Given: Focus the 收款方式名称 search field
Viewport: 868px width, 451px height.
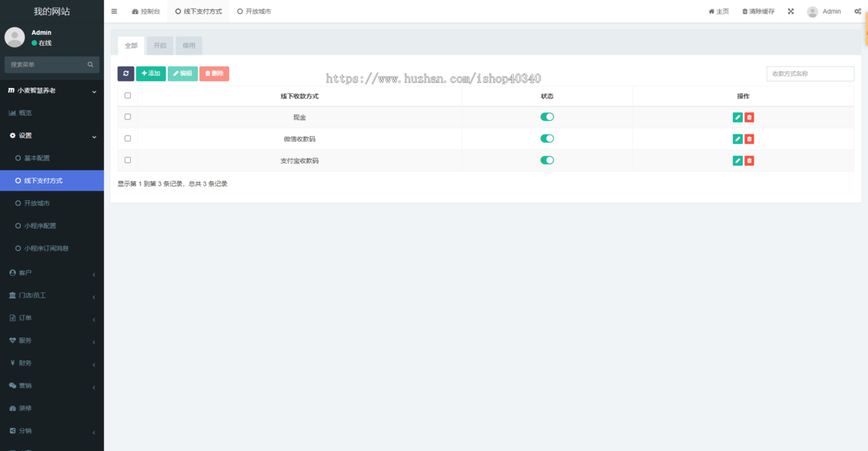Looking at the screenshot, I should 810,74.
